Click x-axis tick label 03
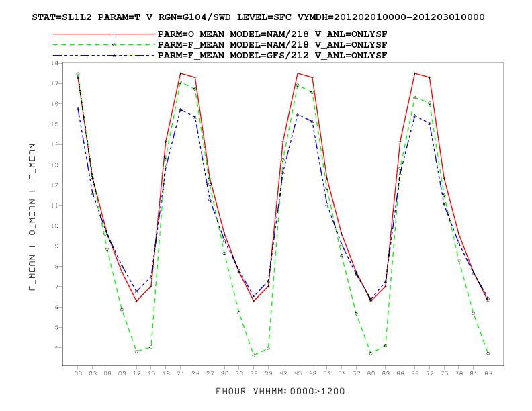This screenshot has width=532, height=411. click(x=92, y=373)
